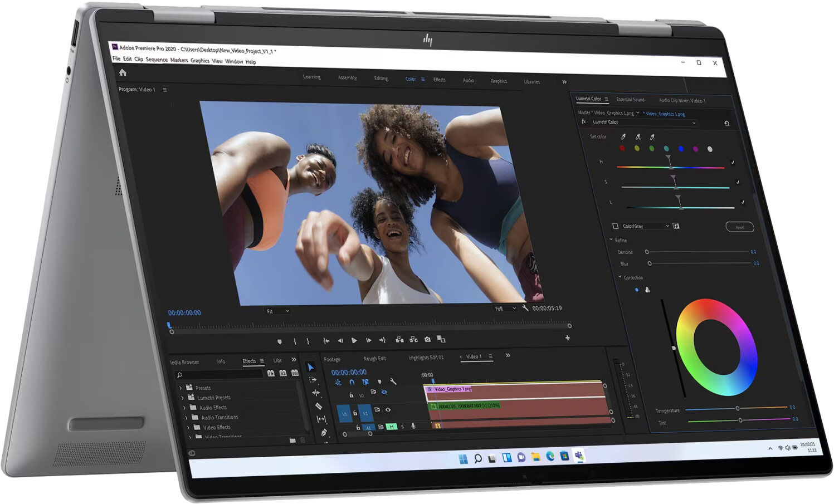Screen dimensions: 834x504
Task: Switch to the Essential Sound tab
Action: pos(630,99)
